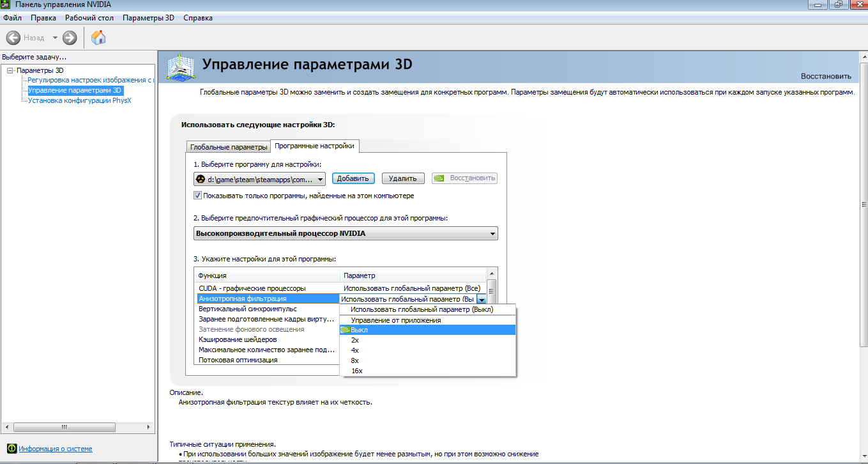Open the Home page icon
Viewport: 868px width, 464px height.
98,38
